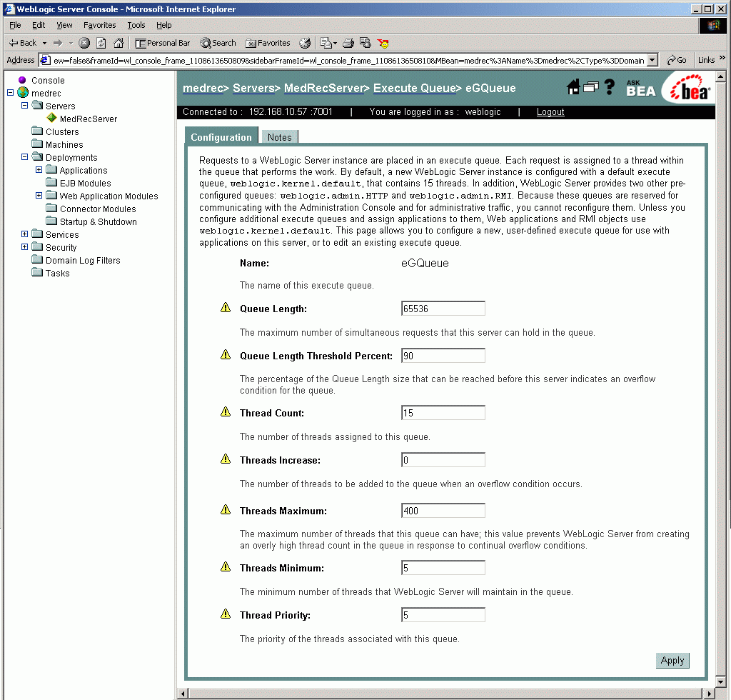The width and height of the screenshot is (731, 700).
Task: Open the address bar dropdown
Action: click(652, 60)
